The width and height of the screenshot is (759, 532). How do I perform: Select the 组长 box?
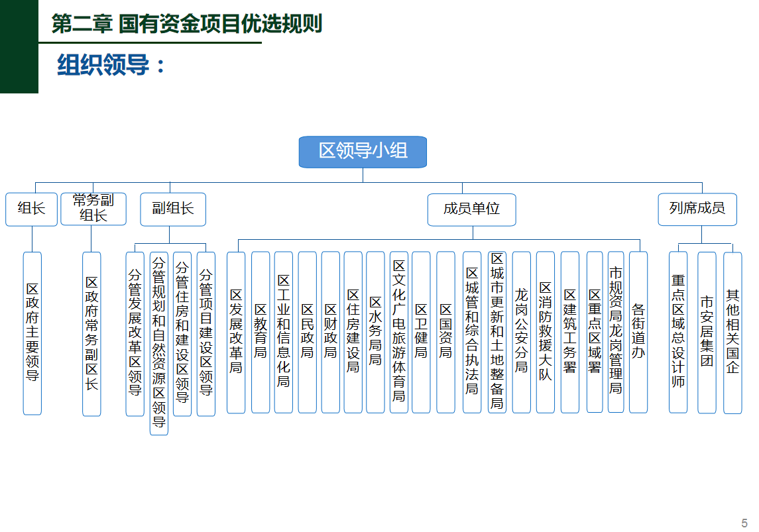tap(31, 209)
